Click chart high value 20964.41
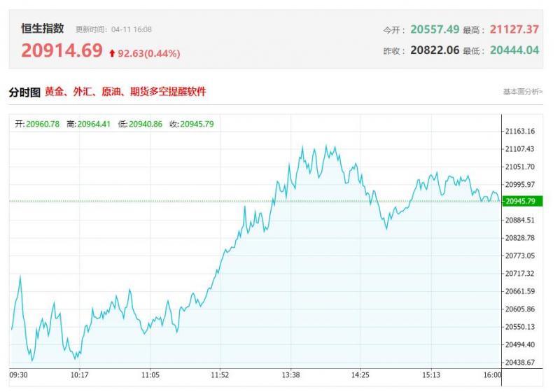The width and height of the screenshot is (560, 392). (94, 124)
